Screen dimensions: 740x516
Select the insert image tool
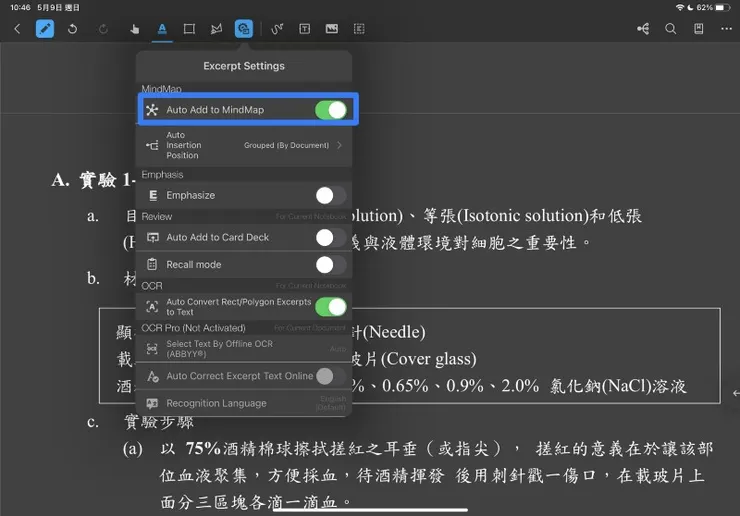332,29
